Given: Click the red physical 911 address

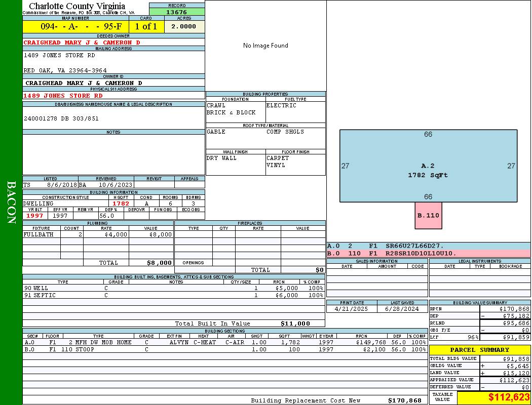Looking at the screenshot, I should tap(63, 96).
